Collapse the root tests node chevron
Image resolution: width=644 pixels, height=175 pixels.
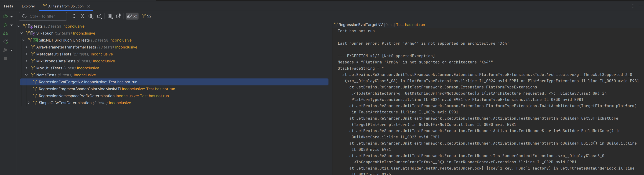tap(19, 26)
